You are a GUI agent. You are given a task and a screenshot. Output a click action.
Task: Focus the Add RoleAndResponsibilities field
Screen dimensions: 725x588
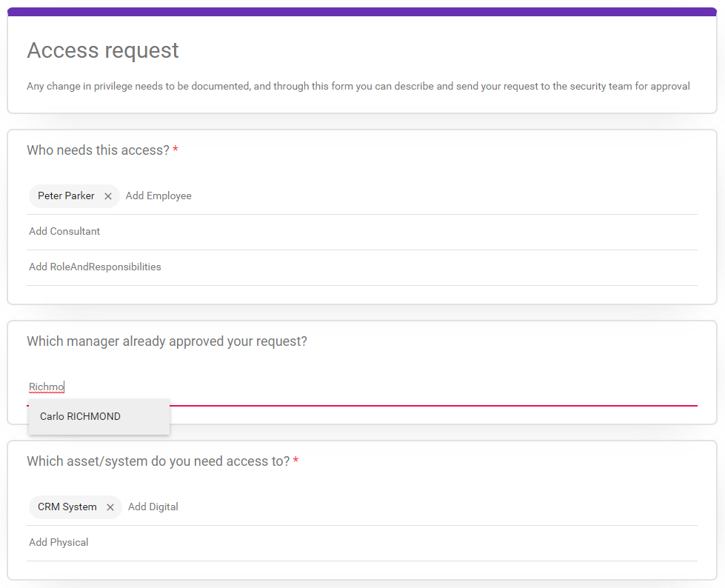point(362,267)
